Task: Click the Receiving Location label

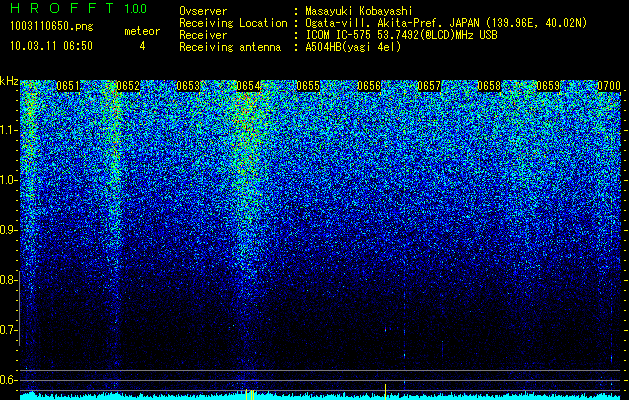Action: [233, 23]
